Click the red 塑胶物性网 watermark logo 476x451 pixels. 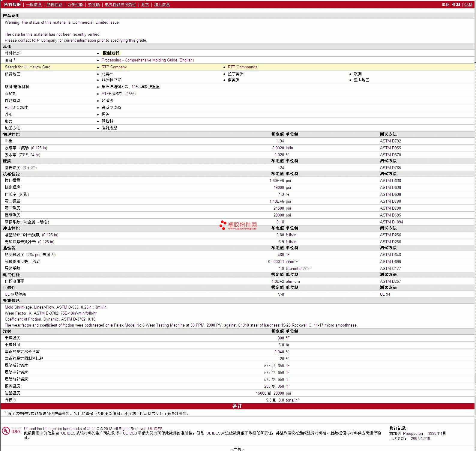tap(238, 225)
